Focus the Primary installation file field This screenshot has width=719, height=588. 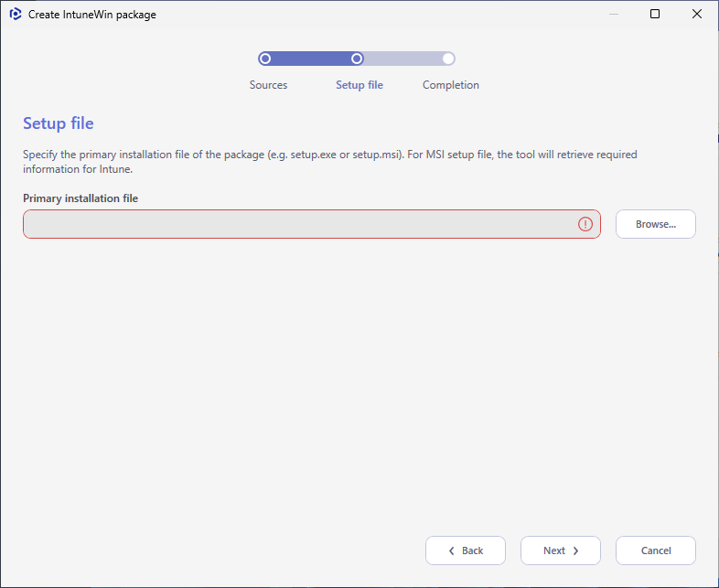tap(312, 224)
